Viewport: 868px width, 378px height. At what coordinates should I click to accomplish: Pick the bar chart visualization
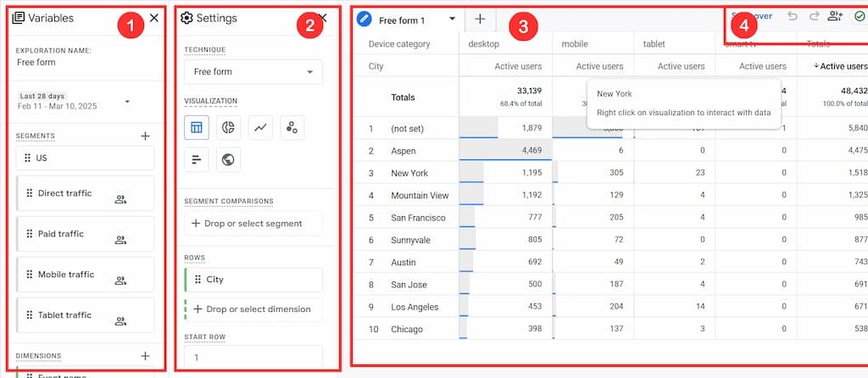pyautogui.click(x=197, y=158)
